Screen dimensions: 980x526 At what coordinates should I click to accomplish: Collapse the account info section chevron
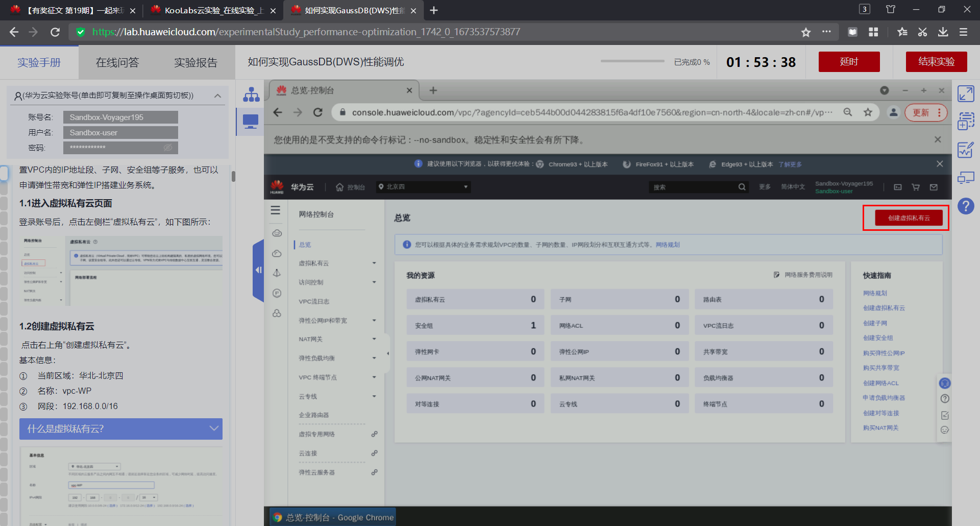pyautogui.click(x=218, y=95)
